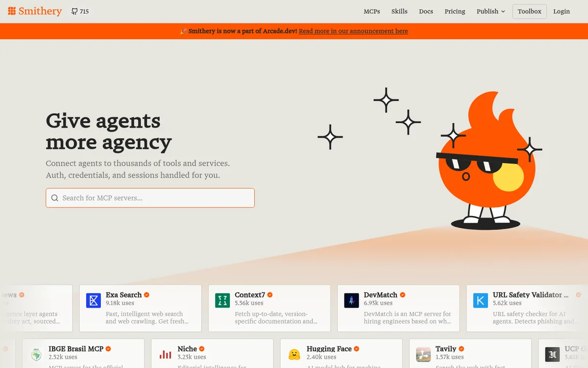The width and height of the screenshot is (588, 368).
Task: Click the Tavily logo icon
Action: [x=423, y=354]
